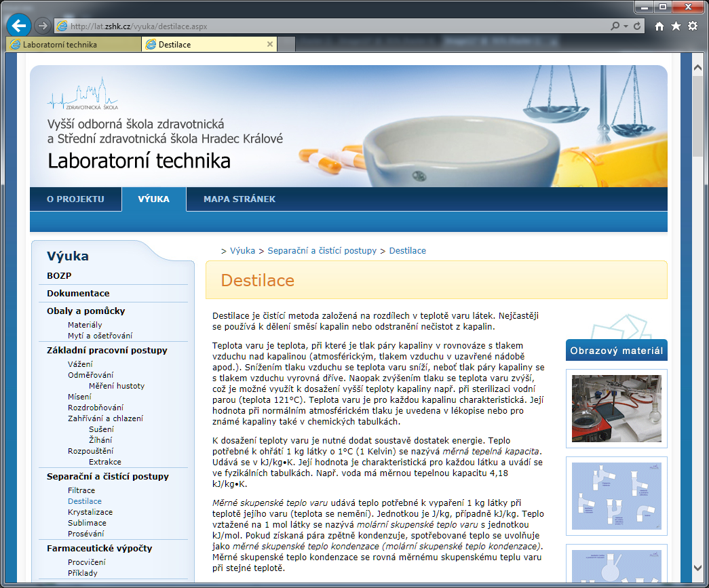Open Favorites star icon
Viewport: 709px width, 588px height.
coord(676,26)
